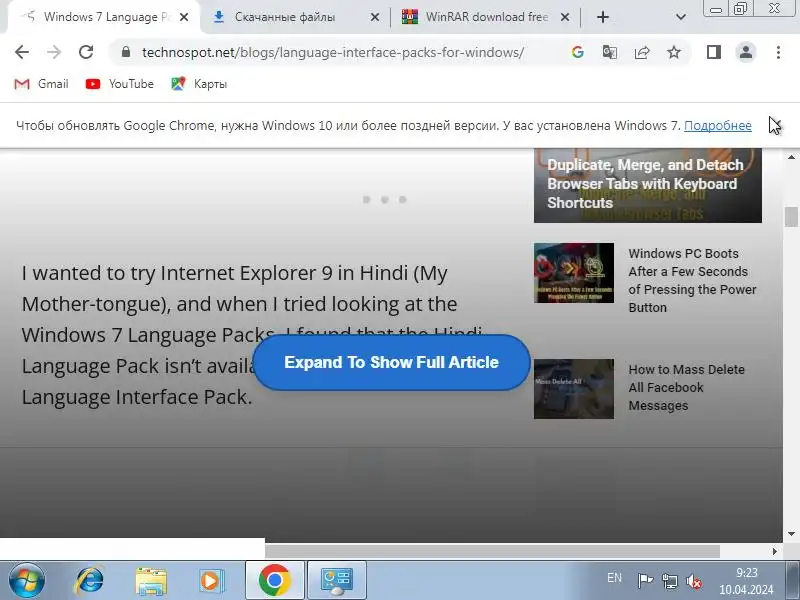The width and height of the screenshot is (800, 600).
Task: Open the Карты bookmark
Action: coord(199,84)
